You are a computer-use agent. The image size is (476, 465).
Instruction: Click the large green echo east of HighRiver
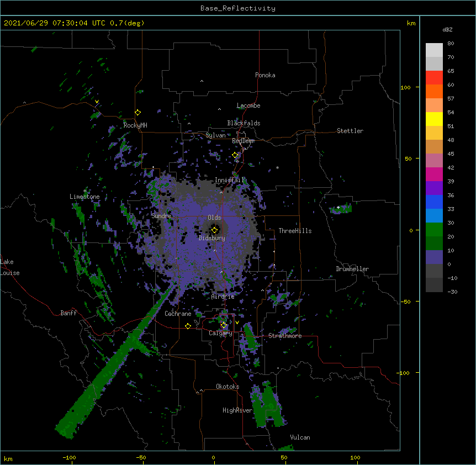(x=267, y=405)
